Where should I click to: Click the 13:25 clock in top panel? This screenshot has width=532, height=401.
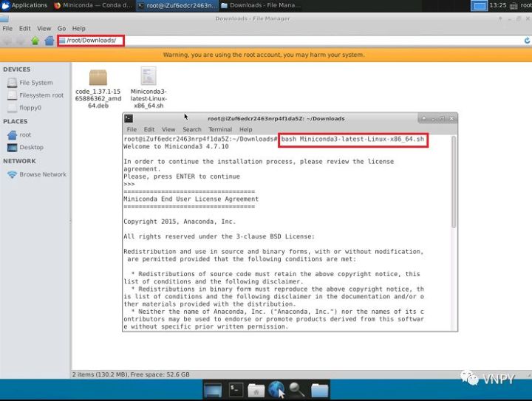498,5
